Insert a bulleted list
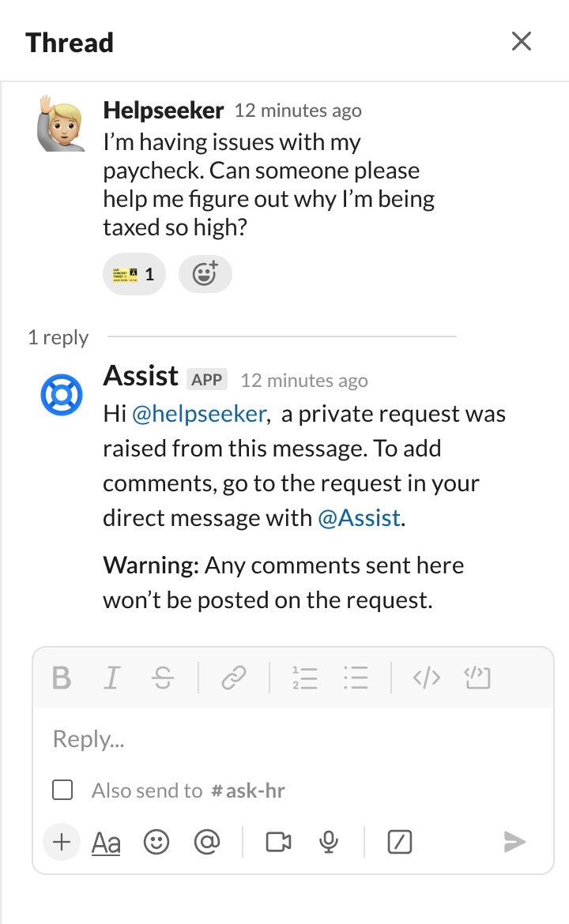The width and height of the screenshot is (569, 924). (356, 678)
